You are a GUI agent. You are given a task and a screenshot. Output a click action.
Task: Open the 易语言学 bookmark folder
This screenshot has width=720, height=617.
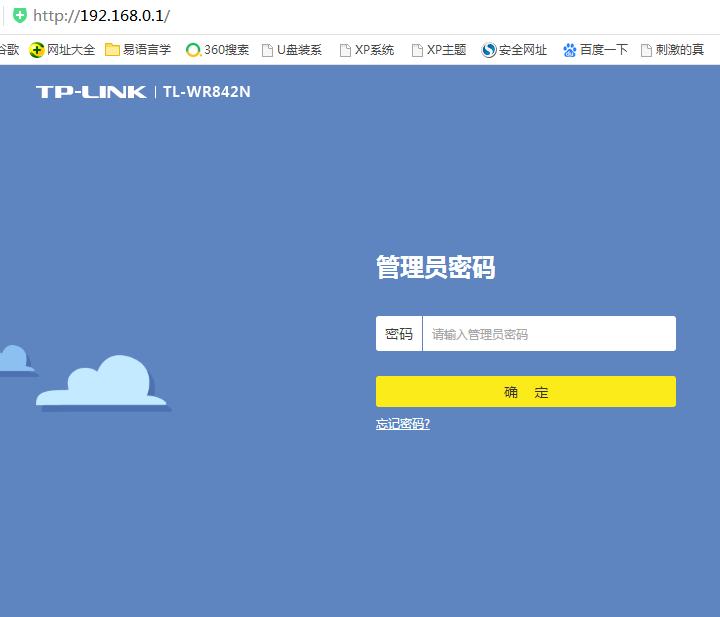click(x=138, y=50)
